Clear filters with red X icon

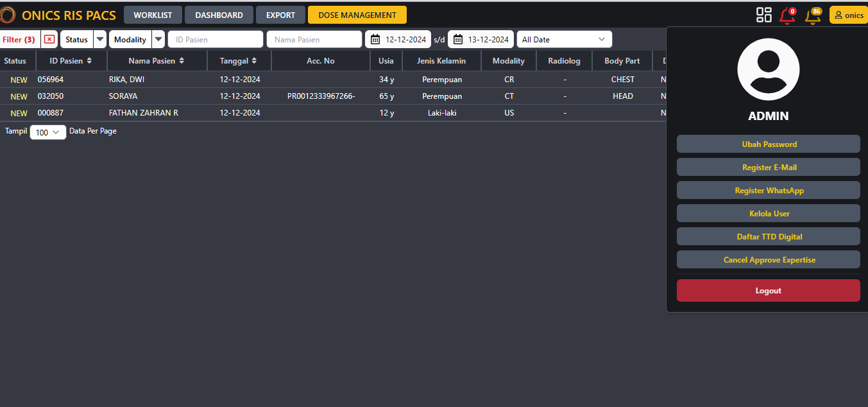pyautogui.click(x=49, y=39)
